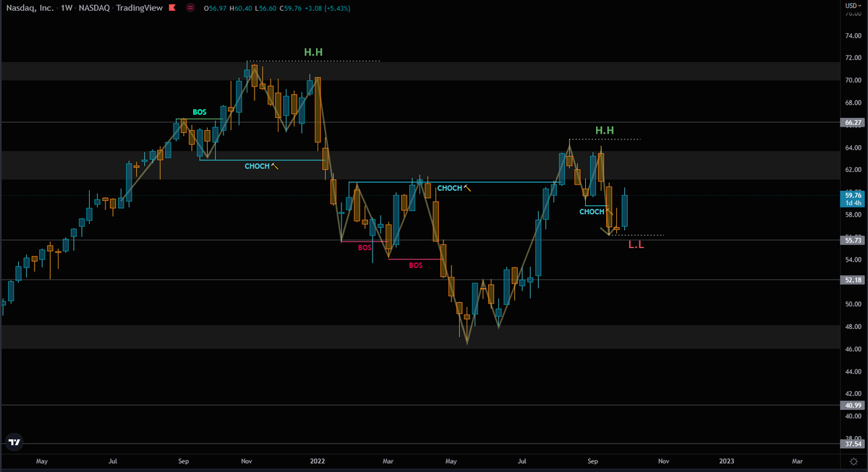
Task: Click the 2022 label on the time axis
Action: point(318,460)
